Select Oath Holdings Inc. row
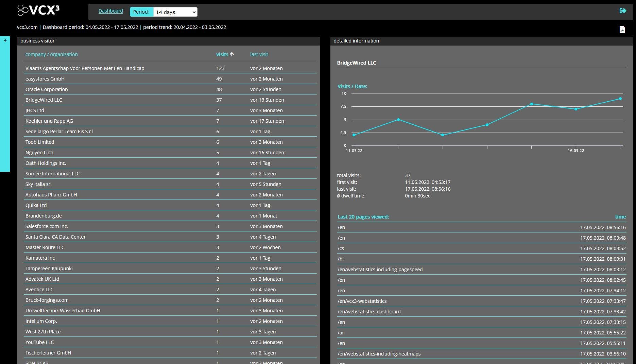 tap(170, 163)
